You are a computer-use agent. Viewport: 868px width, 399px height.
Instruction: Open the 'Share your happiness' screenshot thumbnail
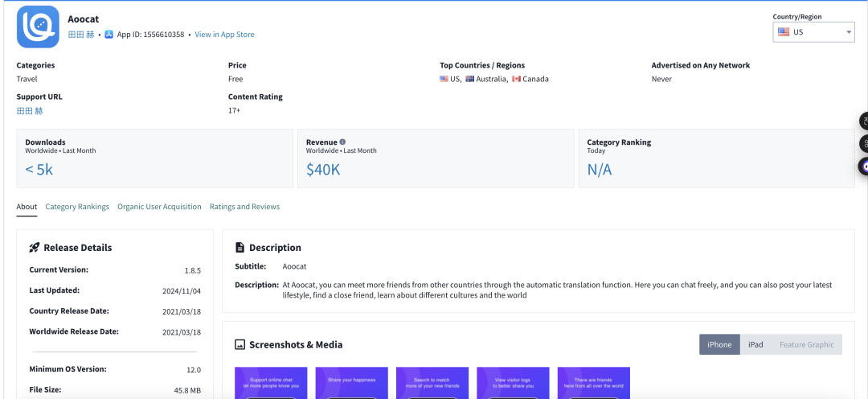click(351, 383)
